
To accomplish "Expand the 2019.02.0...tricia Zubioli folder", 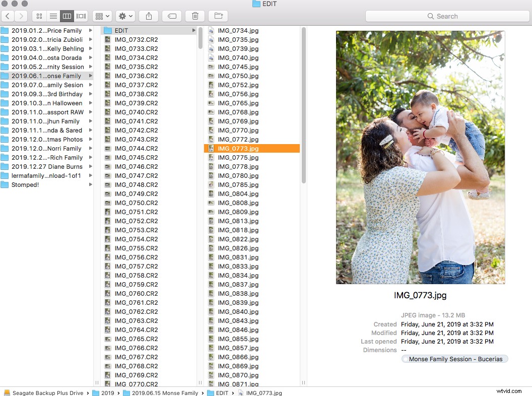I will pyautogui.click(x=45, y=39).
